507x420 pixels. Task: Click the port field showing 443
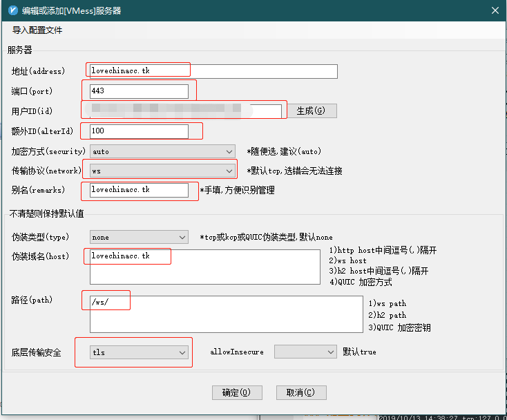(x=139, y=91)
